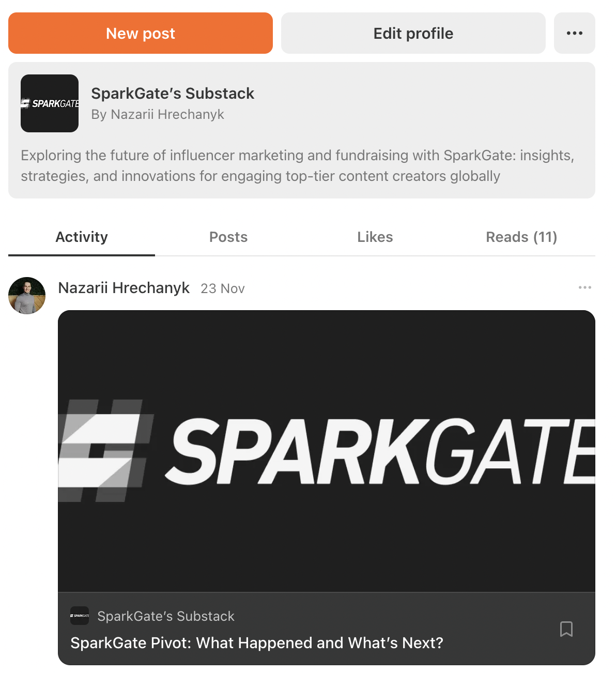
Task: Open Edit profile
Action: (x=413, y=33)
